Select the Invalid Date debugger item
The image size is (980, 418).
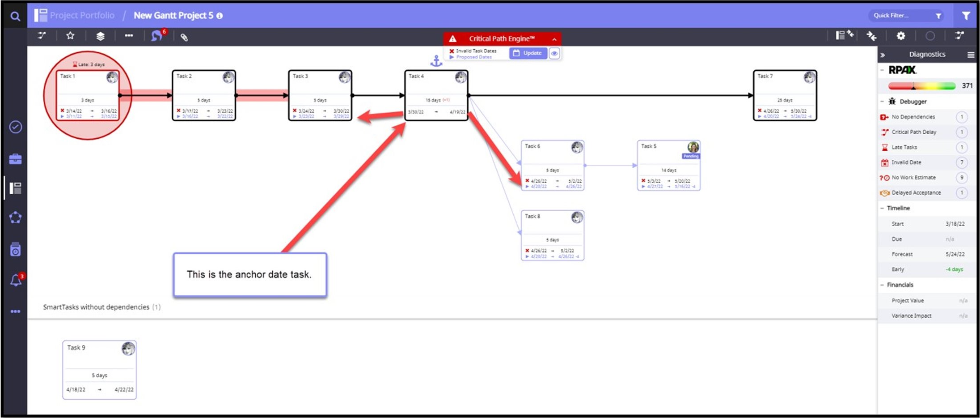click(x=906, y=162)
